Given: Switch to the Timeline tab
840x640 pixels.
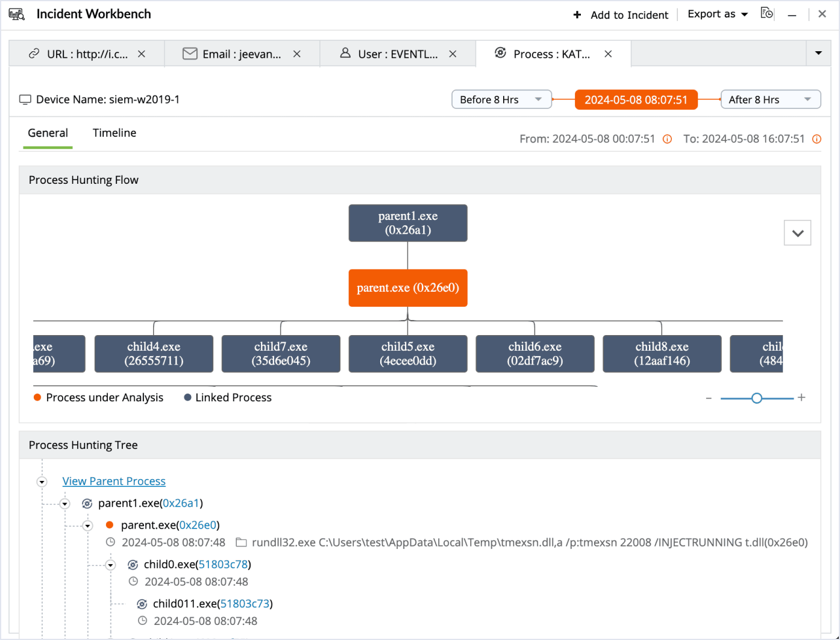Looking at the screenshot, I should [x=114, y=133].
